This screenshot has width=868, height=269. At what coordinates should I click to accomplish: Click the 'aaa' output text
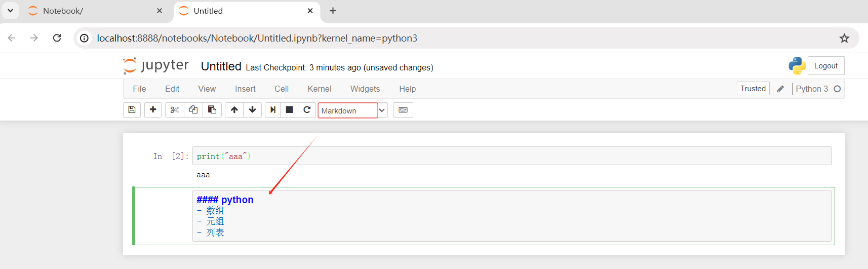[x=203, y=175]
